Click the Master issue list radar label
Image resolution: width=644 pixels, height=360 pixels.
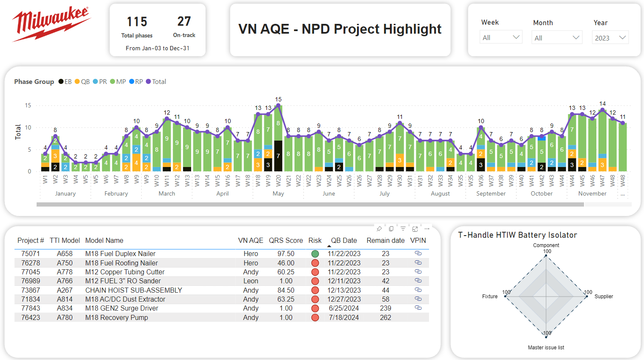click(x=546, y=348)
